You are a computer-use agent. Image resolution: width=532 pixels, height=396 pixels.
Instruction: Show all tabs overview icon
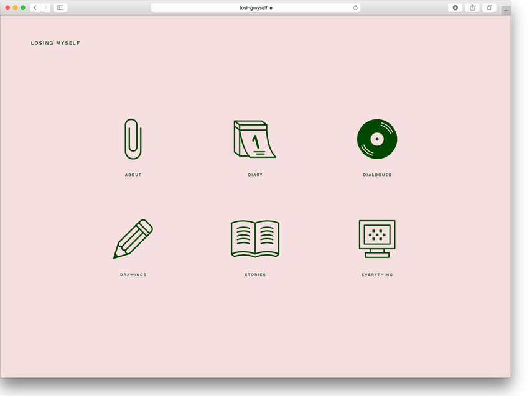(x=489, y=7)
